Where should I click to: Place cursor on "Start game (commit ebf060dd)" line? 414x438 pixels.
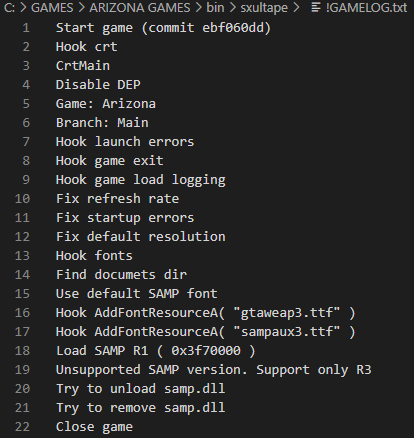(163, 28)
